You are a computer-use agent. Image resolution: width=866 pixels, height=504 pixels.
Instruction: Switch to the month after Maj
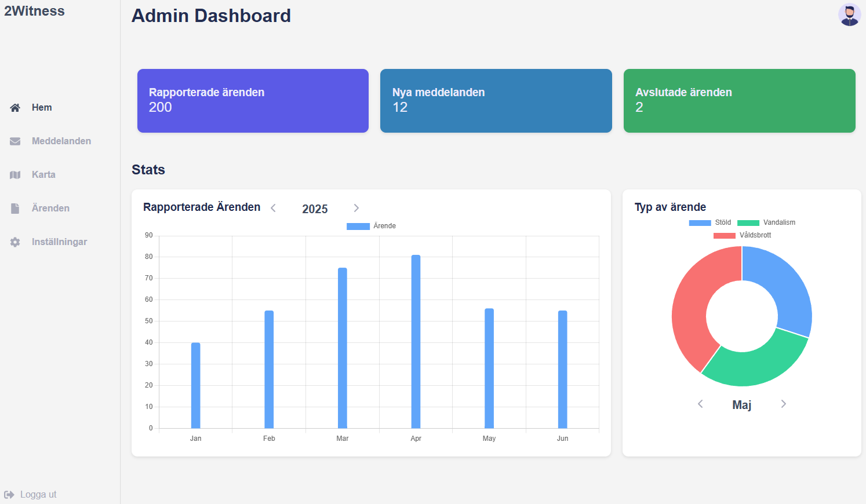[784, 404]
